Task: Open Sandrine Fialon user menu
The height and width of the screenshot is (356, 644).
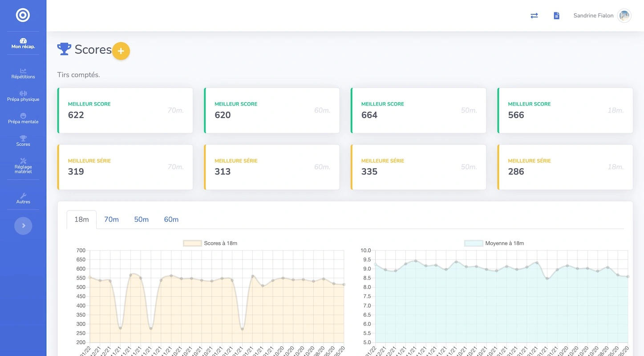Action: pyautogui.click(x=593, y=16)
